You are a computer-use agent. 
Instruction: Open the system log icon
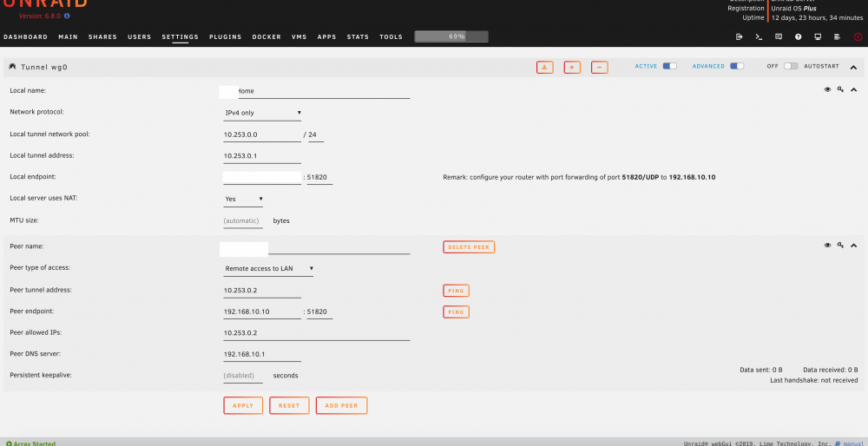[837, 37]
